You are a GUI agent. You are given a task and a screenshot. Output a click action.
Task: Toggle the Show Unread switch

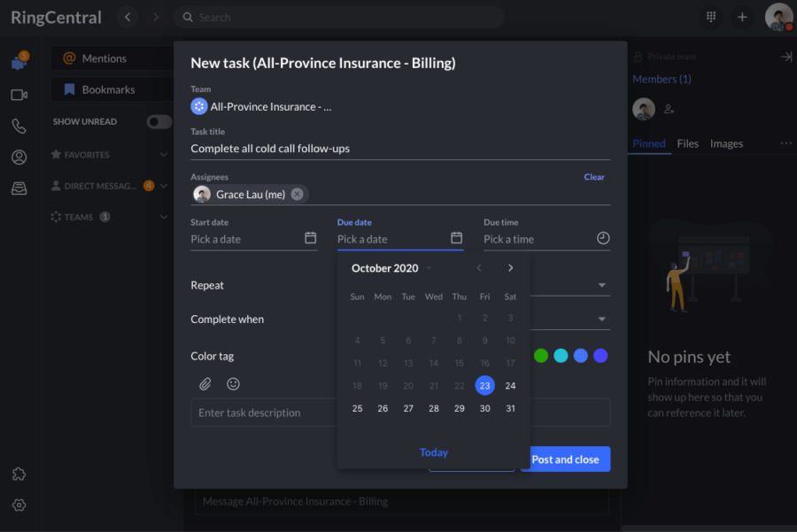[x=159, y=122]
